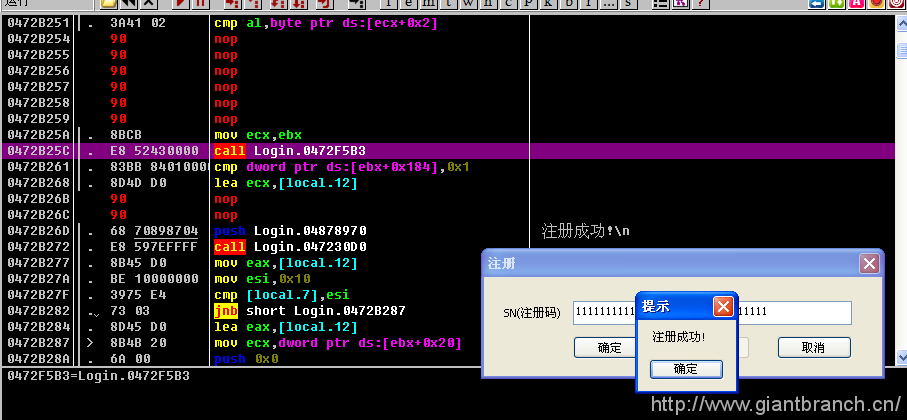
Task: Select the nop at address 0472B259
Action: pos(226,119)
